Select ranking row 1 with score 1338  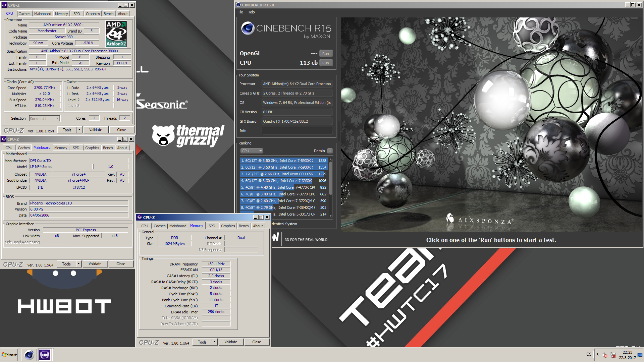pos(283,161)
